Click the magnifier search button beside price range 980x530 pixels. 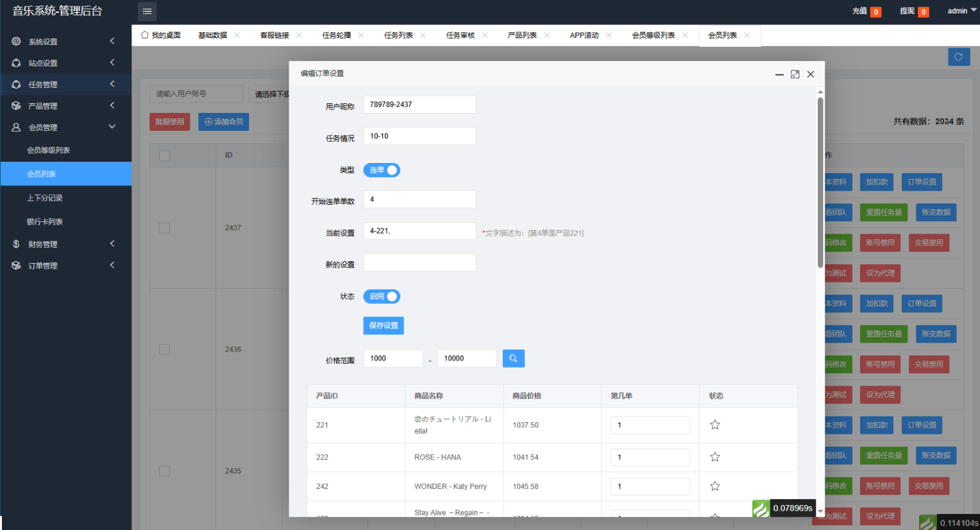click(513, 359)
